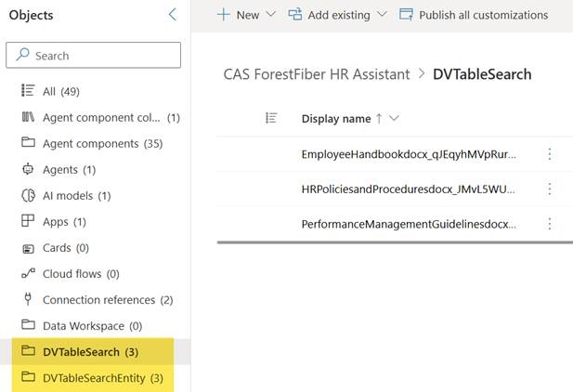The height and width of the screenshot is (392, 573).
Task: Click the Connection references plug icon
Action: [27, 300]
